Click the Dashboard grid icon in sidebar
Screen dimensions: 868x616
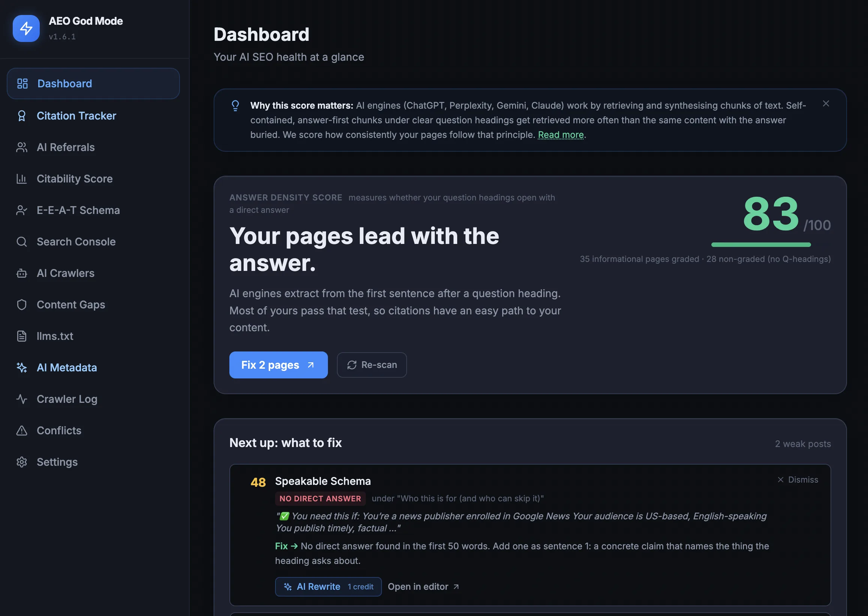pos(22,84)
